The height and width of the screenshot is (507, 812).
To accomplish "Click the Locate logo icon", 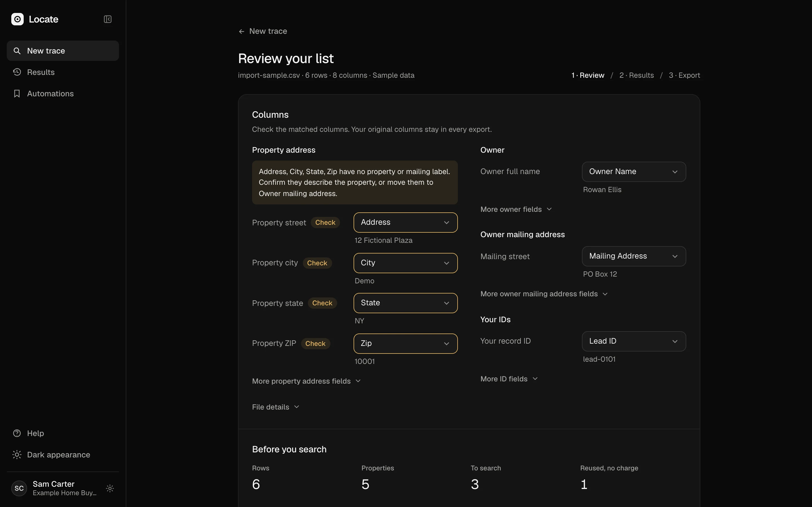I will [17, 19].
